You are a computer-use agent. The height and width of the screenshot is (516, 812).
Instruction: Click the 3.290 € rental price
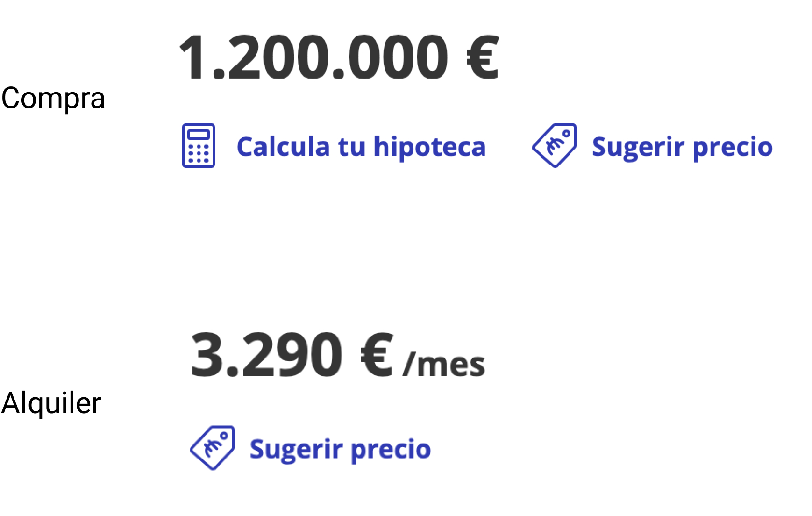point(291,355)
